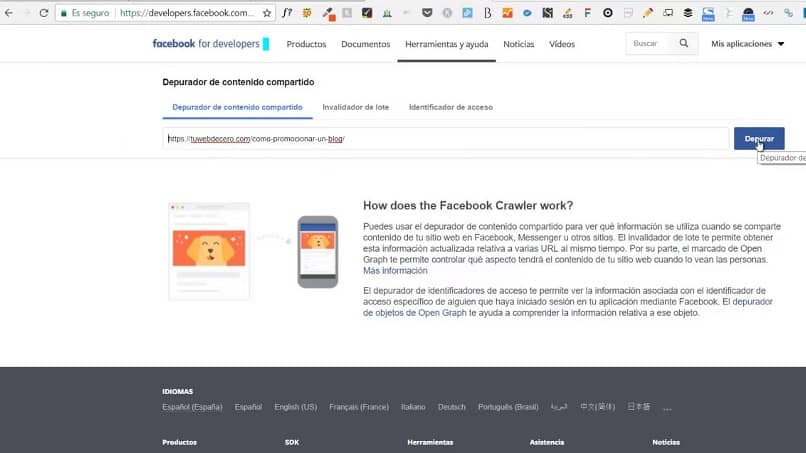Choose plain Español language

[x=248, y=407]
